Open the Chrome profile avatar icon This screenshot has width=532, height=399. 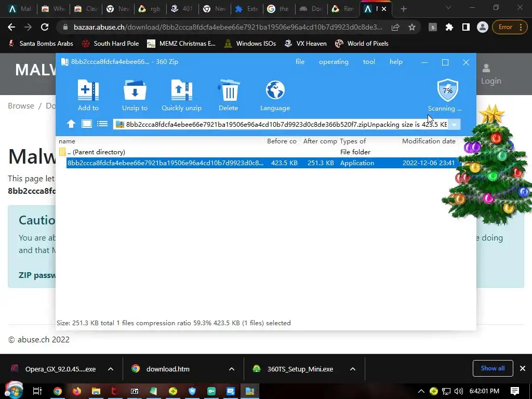pos(483,27)
